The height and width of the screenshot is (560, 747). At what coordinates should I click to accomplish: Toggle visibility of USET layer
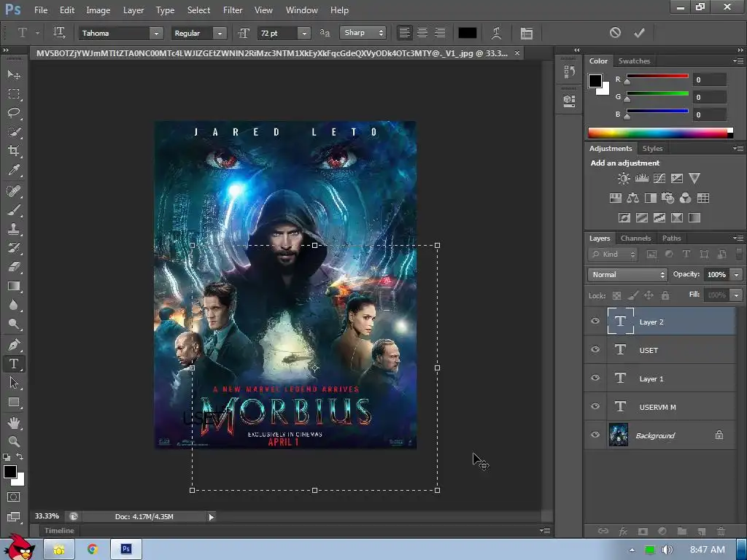coord(595,350)
